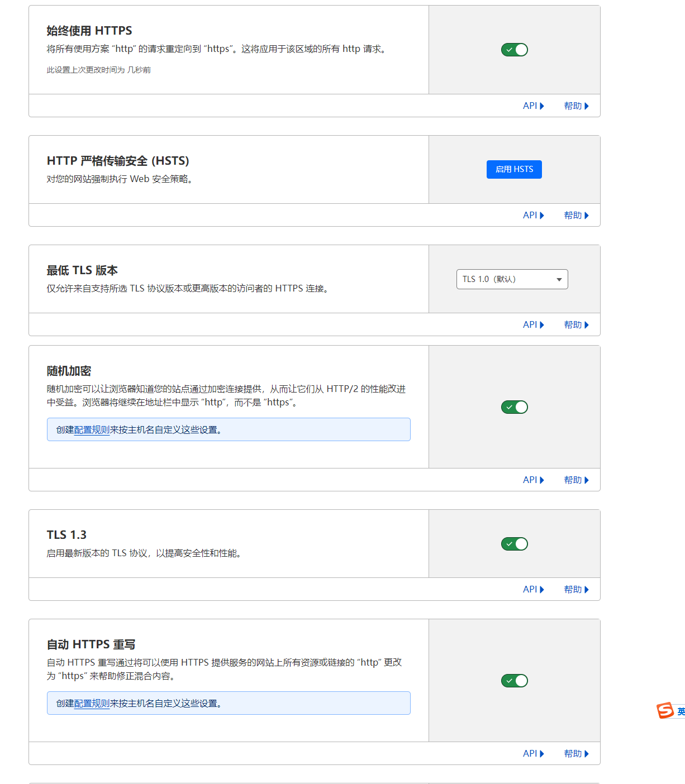Open 帮助 under the 随机加密 card

click(576, 480)
